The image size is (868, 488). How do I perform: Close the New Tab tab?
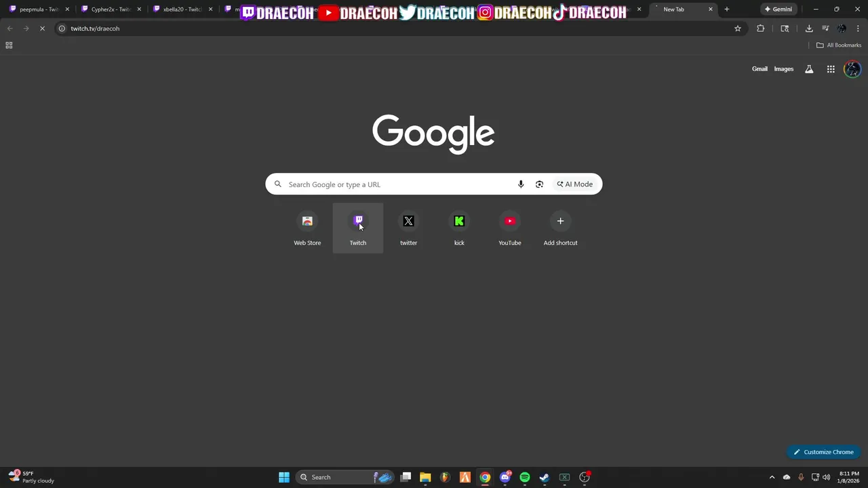pos(711,9)
